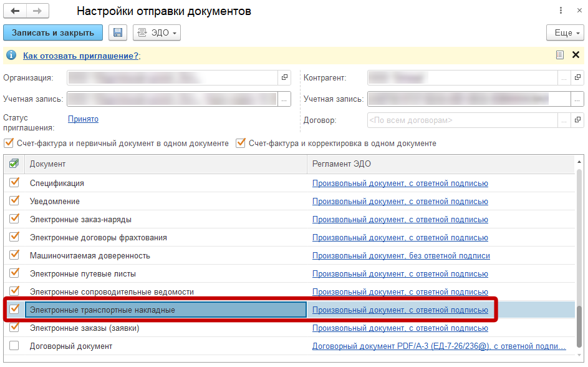Viewport: 588px width, 367px height.
Task: Open Контрагент record with open icon
Action: (x=577, y=77)
